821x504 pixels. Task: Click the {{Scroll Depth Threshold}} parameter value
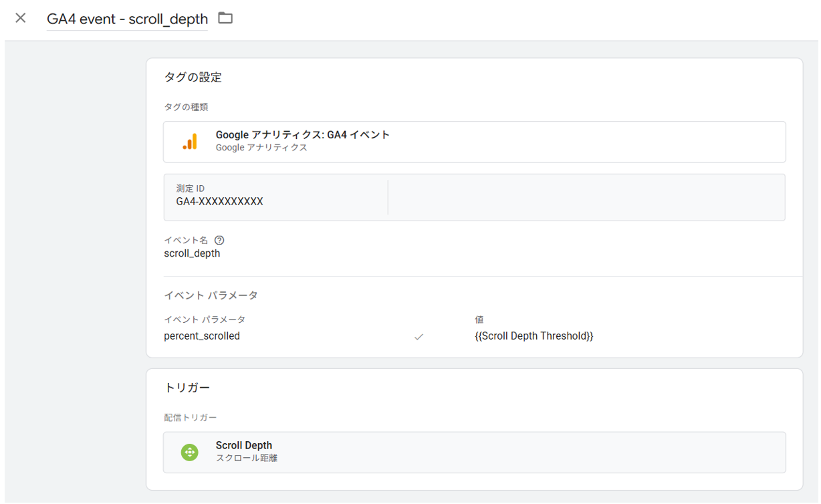(534, 336)
